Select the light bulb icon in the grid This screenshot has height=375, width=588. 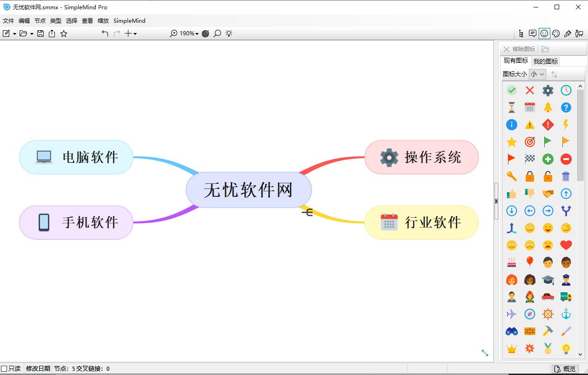[566, 348]
